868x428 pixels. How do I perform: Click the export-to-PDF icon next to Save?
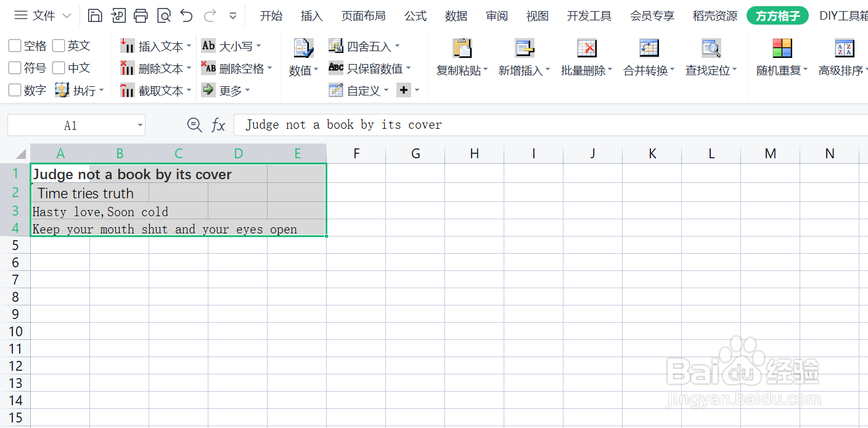[x=118, y=16]
